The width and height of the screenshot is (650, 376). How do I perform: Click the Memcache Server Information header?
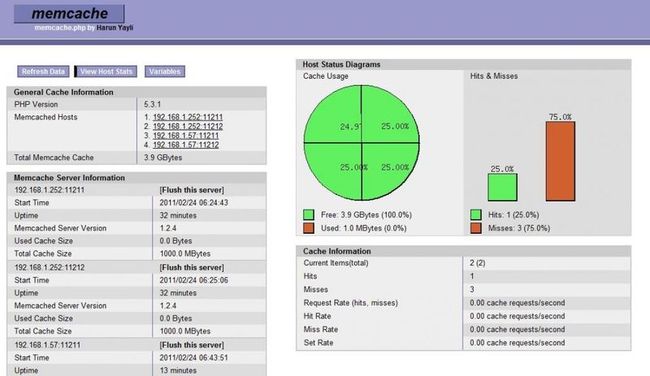pos(137,177)
